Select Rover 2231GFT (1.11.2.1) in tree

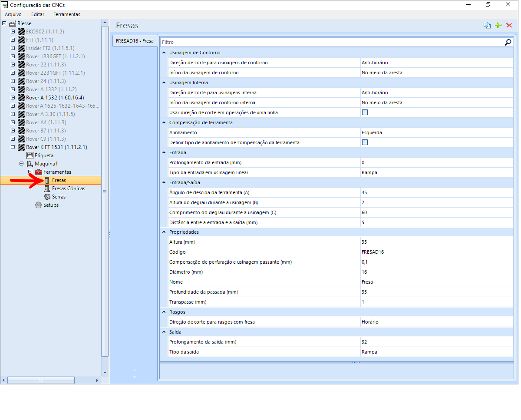[56, 73]
